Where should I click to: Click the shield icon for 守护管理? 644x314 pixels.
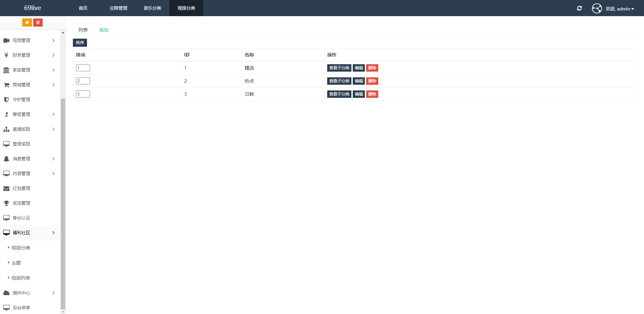click(6, 100)
